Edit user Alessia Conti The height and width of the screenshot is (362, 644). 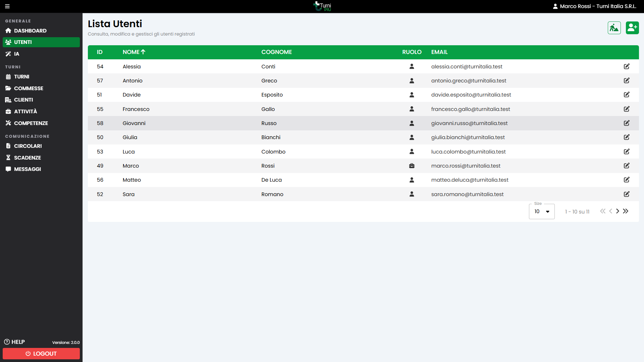(627, 66)
